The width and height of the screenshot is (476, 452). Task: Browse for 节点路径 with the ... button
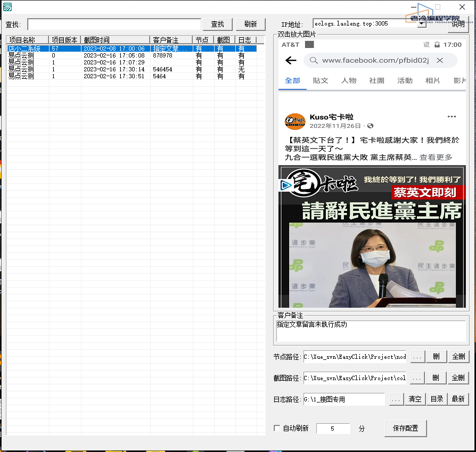point(417,357)
